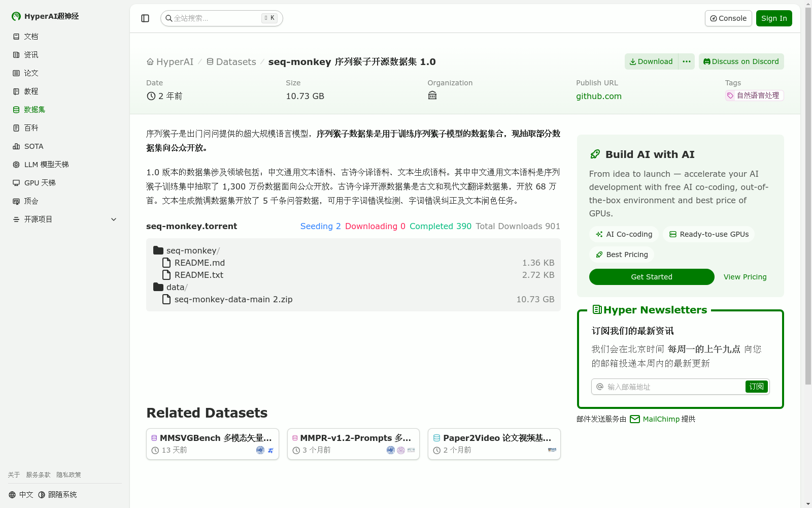
Task: Open LLM 模型天梯 in the sidebar
Action: pos(64,165)
